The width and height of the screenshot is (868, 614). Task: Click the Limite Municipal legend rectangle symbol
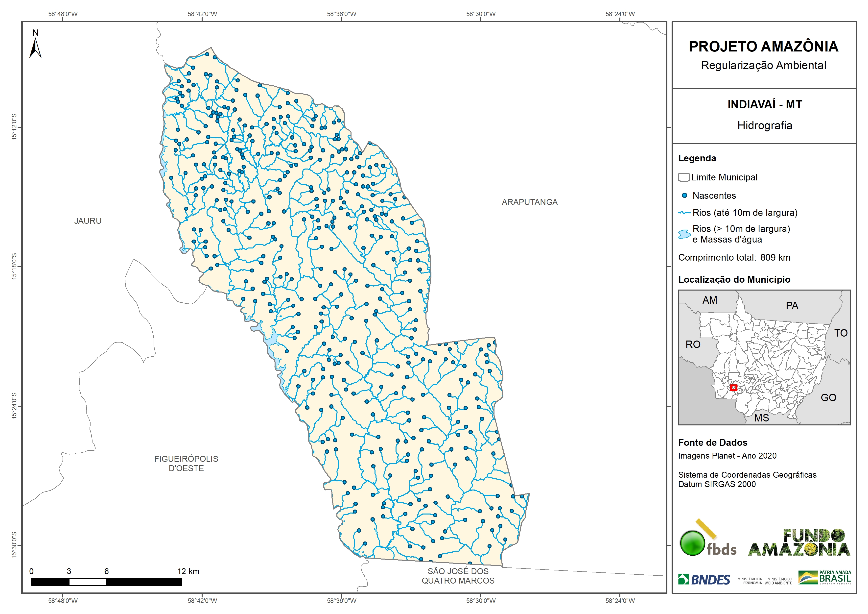click(x=683, y=177)
